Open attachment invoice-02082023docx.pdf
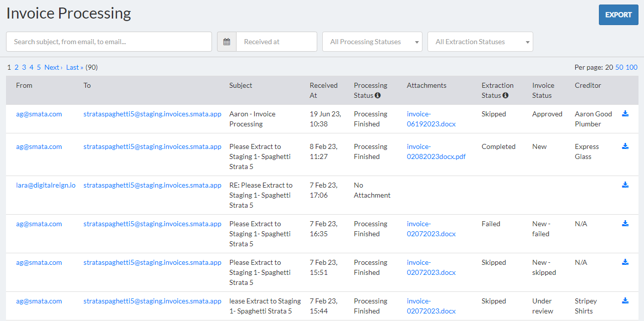644x321 pixels. click(436, 151)
